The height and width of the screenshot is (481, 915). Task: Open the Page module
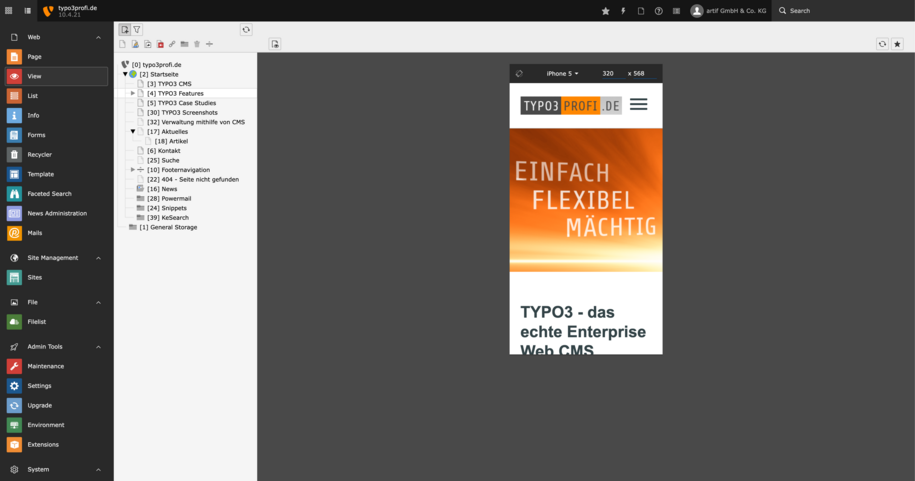(x=56, y=57)
